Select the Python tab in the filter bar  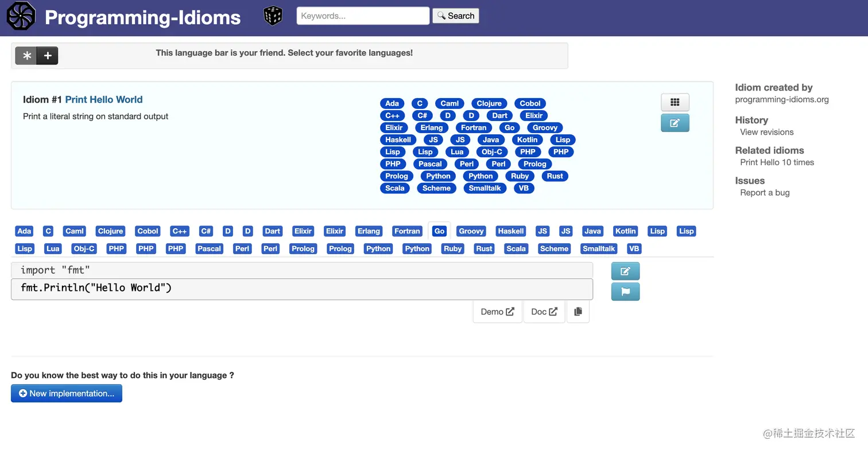click(378, 248)
